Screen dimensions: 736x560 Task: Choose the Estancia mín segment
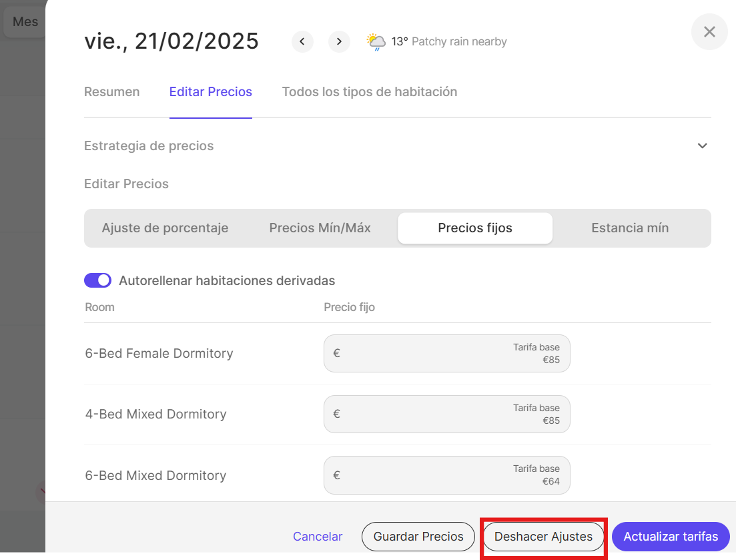(629, 228)
